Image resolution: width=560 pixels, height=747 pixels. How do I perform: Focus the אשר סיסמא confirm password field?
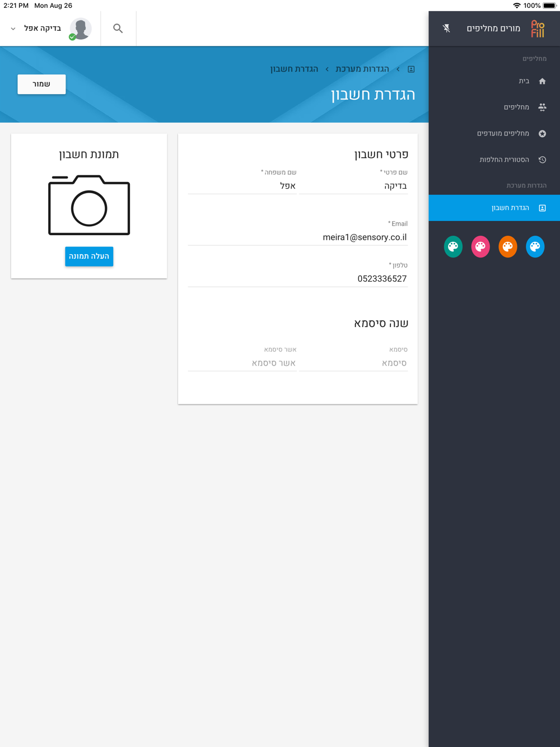point(242,363)
